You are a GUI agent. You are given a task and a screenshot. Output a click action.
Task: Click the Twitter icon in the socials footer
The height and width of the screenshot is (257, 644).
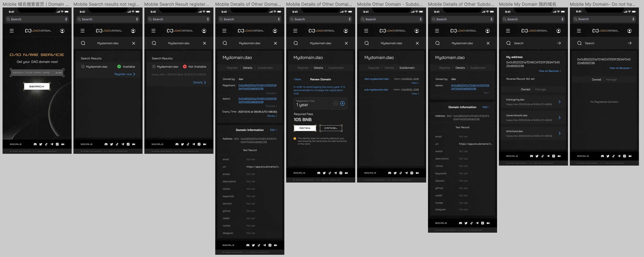(x=41, y=144)
